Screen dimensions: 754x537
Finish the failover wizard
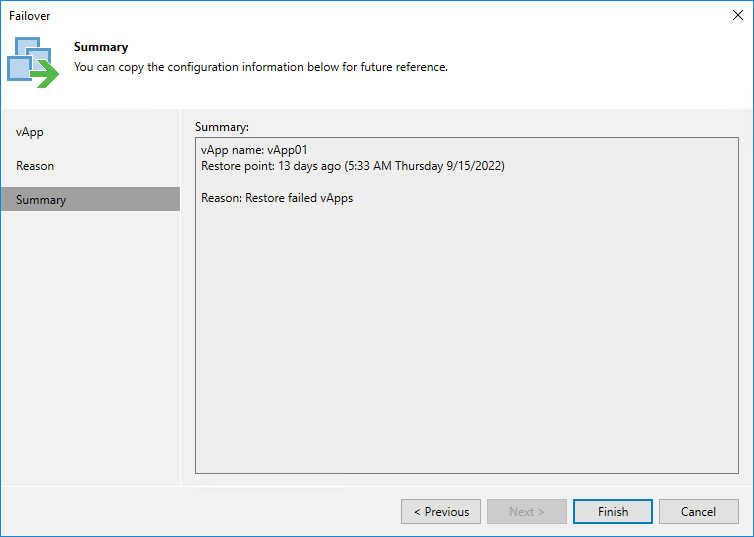613,512
